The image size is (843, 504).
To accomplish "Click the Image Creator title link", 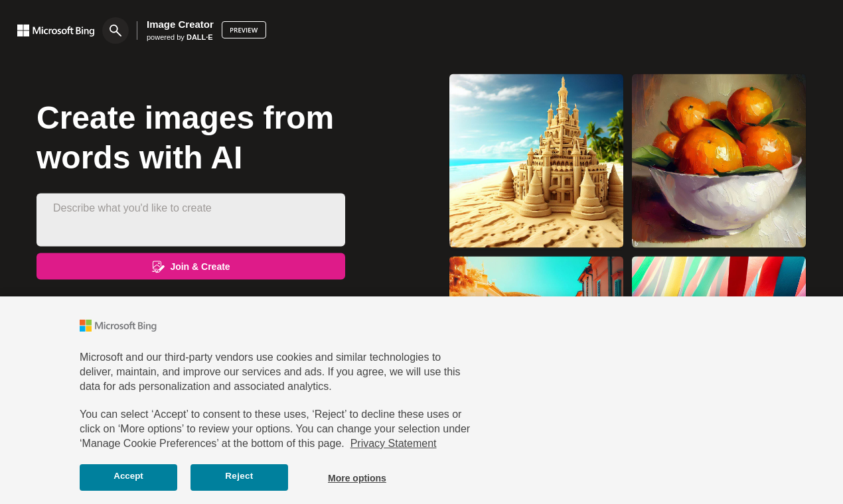I will point(180,24).
